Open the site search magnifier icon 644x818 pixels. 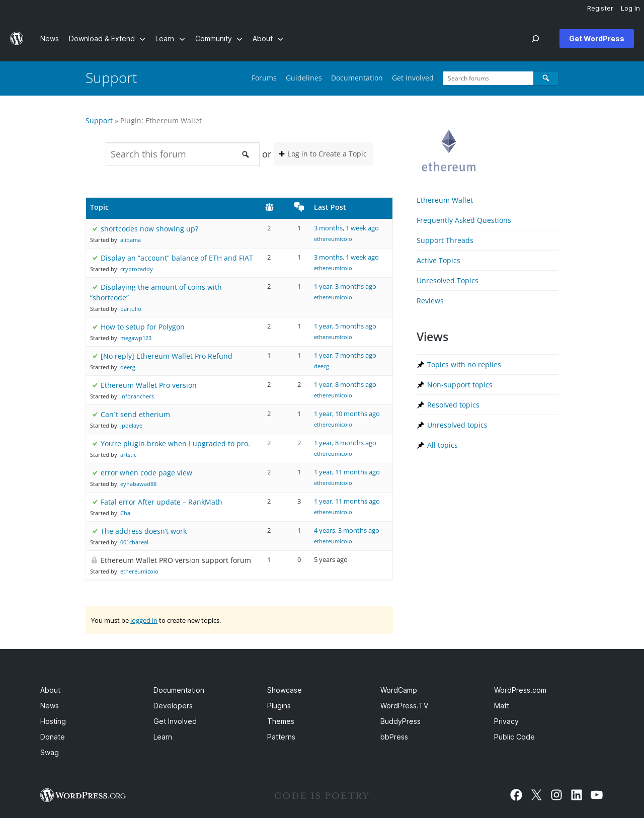[535, 39]
